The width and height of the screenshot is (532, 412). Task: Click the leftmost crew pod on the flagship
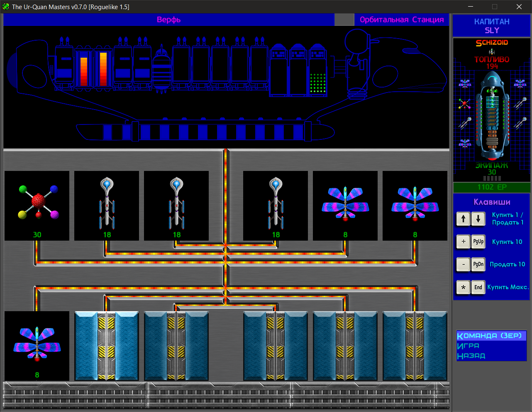point(279,70)
